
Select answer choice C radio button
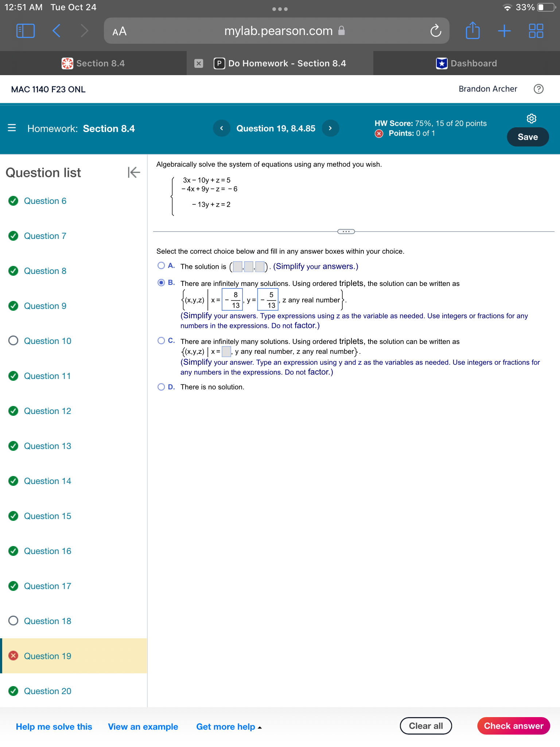click(x=161, y=341)
